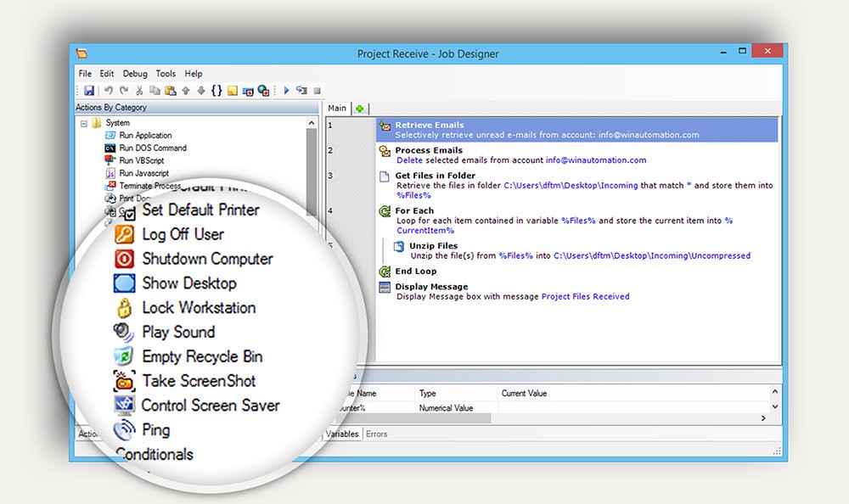Click the Run DOS Command action icon
Viewport: 849px width, 504px height.
click(112, 148)
